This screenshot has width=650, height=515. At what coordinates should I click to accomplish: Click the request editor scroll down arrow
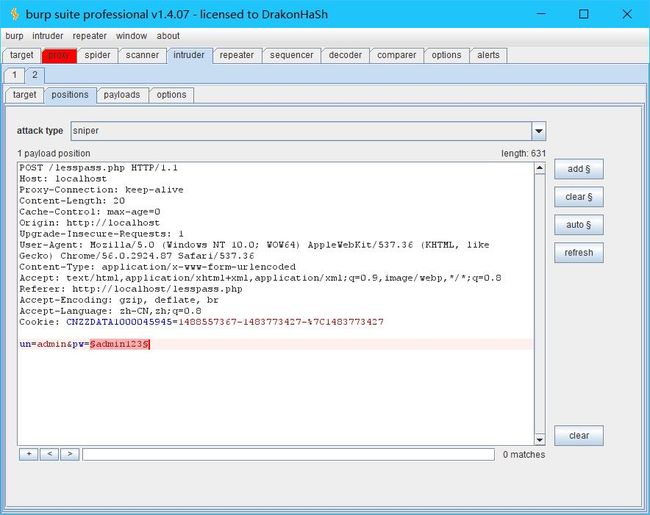(540, 439)
